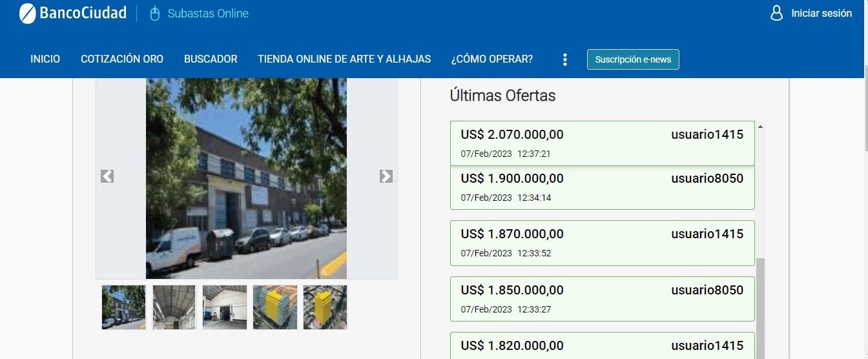Click the Iniciar sesión link
This screenshot has width=868, height=359.
pyautogui.click(x=821, y=13)
